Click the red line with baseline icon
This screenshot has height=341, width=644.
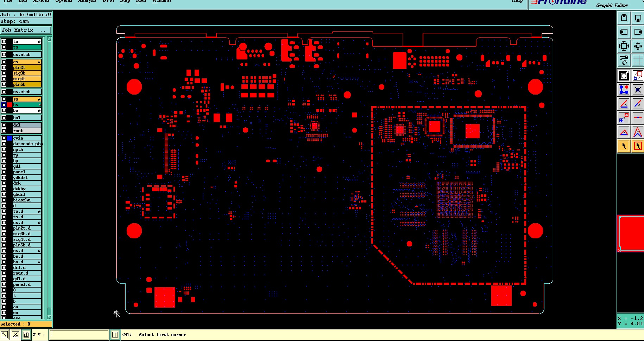click(624, 104)
